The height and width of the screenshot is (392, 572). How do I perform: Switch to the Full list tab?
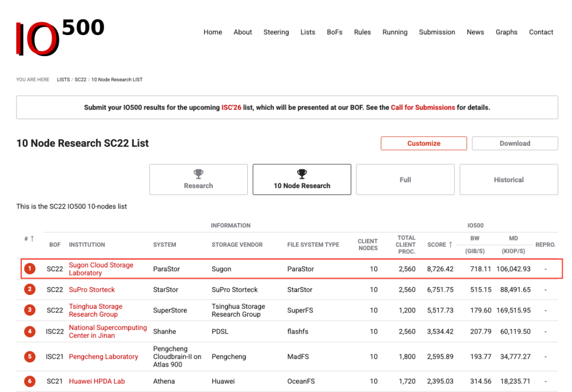click(x=405, y=180)
